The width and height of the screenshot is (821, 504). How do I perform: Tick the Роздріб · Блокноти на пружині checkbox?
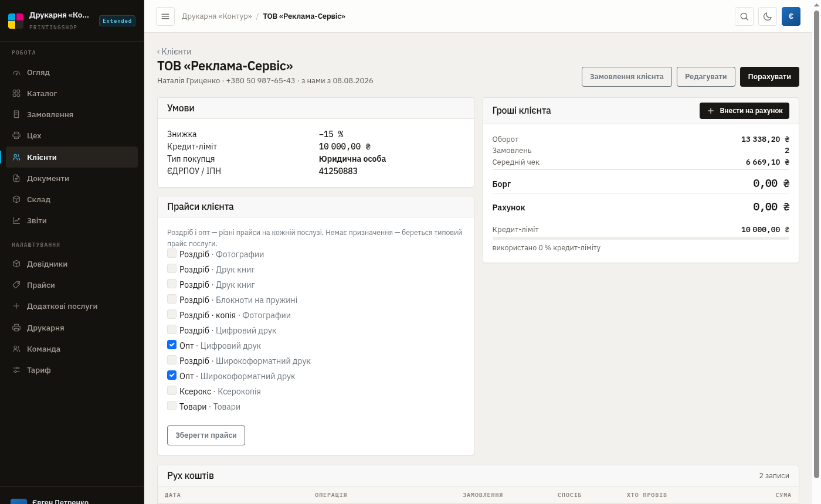pyautogui.click(x=172, y=299)
